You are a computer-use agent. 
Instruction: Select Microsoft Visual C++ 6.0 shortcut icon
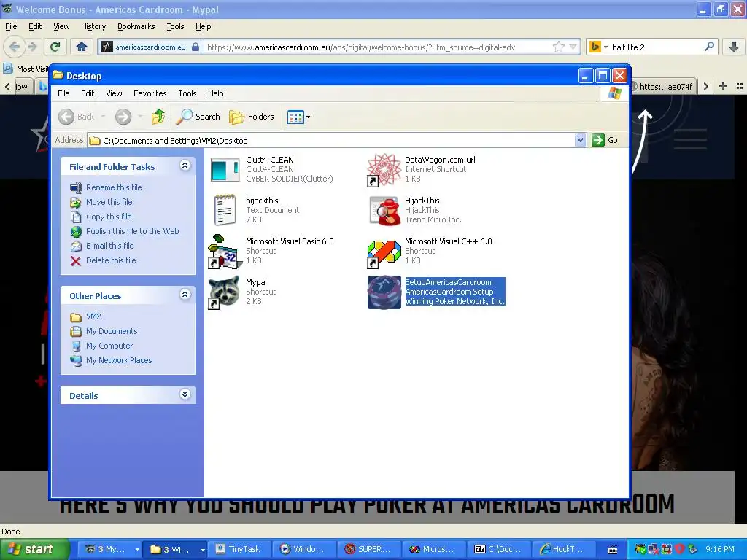[x=384, y=252]
